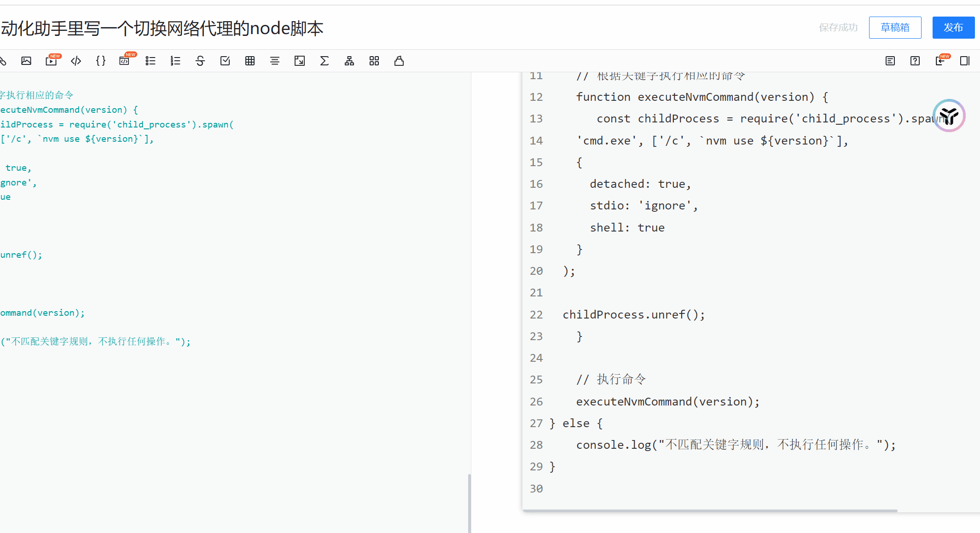Insert an ordered numbered list
The width and height of the screenshot is (980, 533).
[x=175, y=61]
